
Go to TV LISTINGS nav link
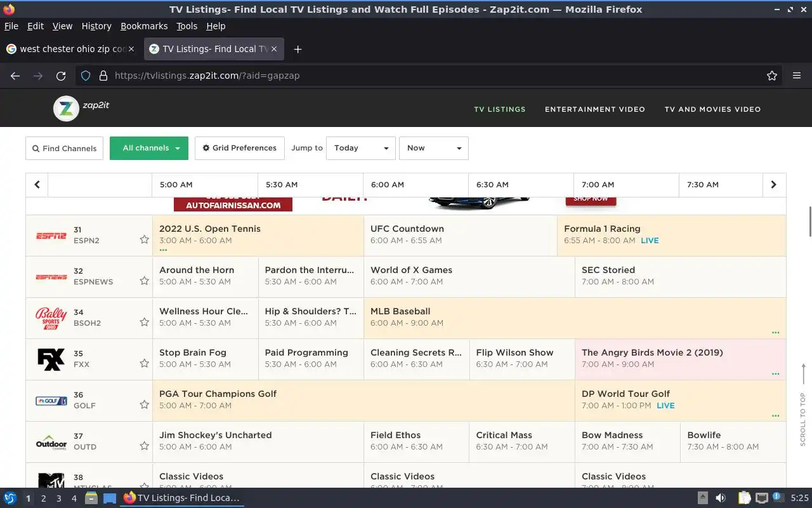coord(500,109)
